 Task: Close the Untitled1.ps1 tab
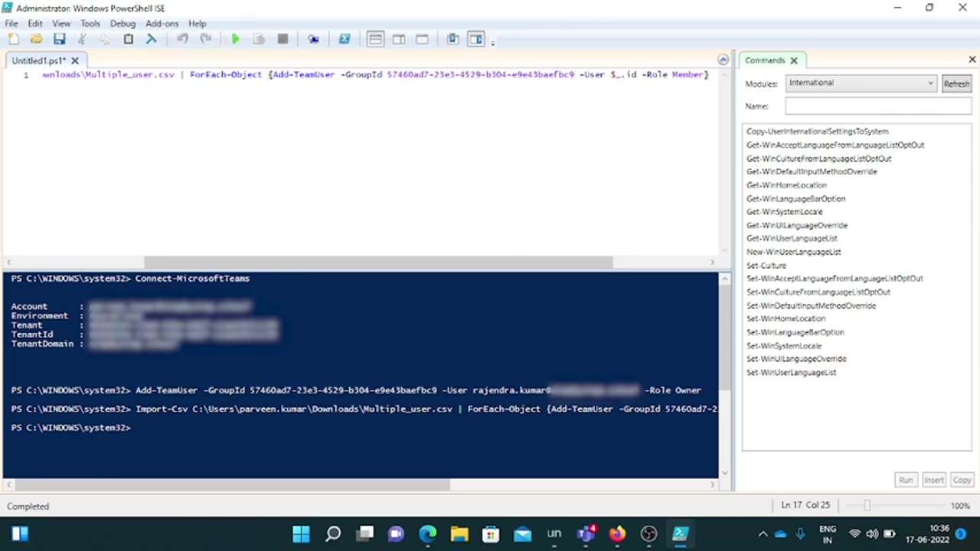pos(75,60)
